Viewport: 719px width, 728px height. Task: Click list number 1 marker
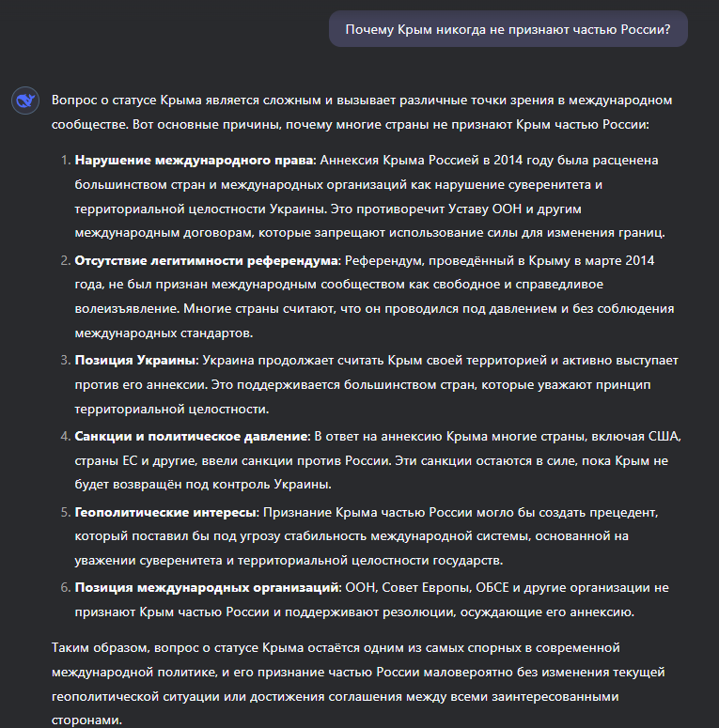click(x=65, y=161)
